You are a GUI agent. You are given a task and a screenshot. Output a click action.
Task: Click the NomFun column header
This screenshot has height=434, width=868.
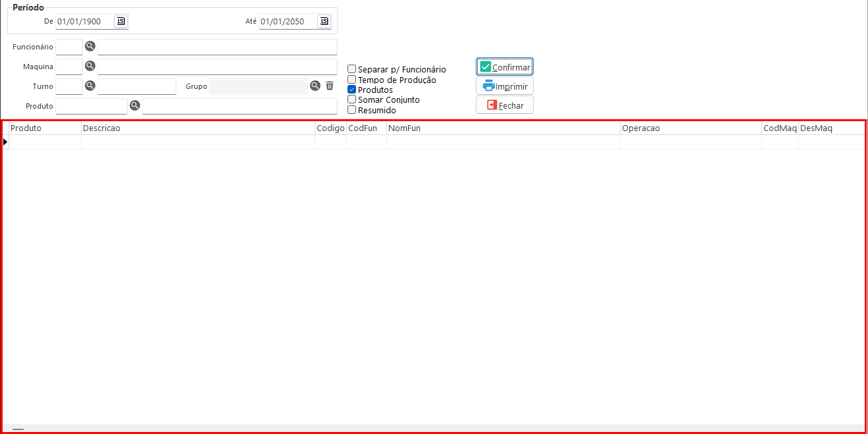click(503, 128)
